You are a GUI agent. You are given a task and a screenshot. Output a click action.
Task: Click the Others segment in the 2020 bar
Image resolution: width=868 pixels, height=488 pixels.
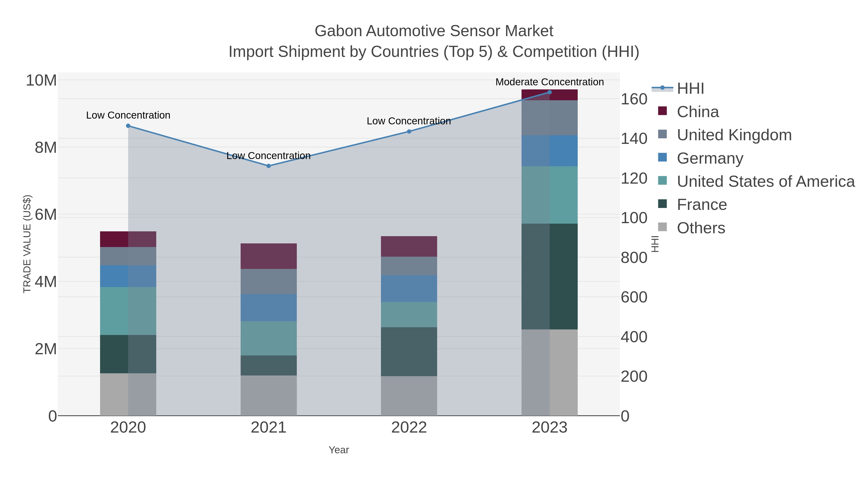point(128,394)
